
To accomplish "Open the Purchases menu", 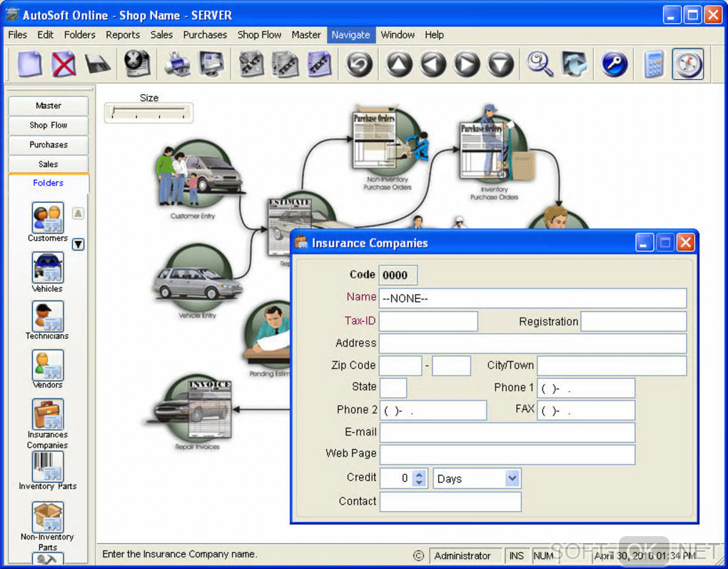I will point(205,35).
